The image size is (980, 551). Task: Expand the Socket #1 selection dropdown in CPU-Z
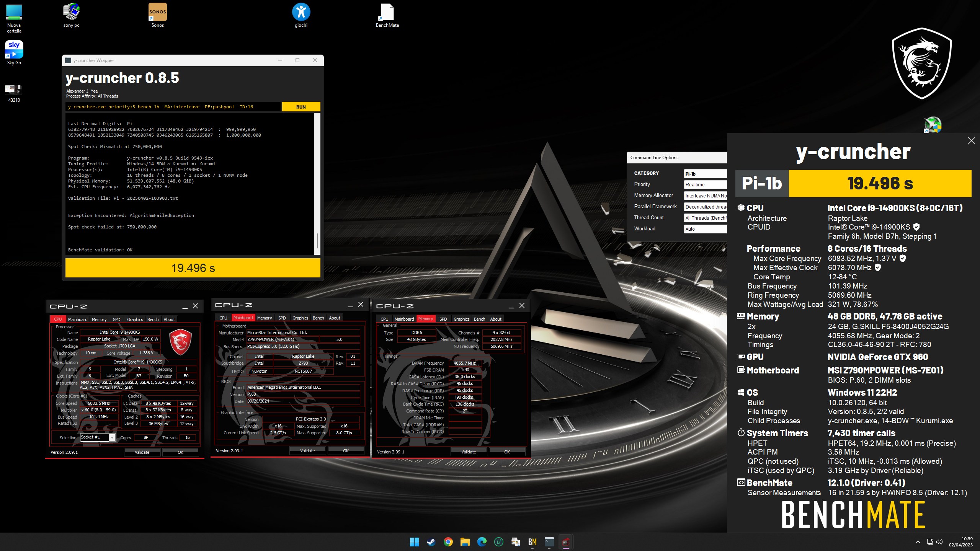(112, 438)
